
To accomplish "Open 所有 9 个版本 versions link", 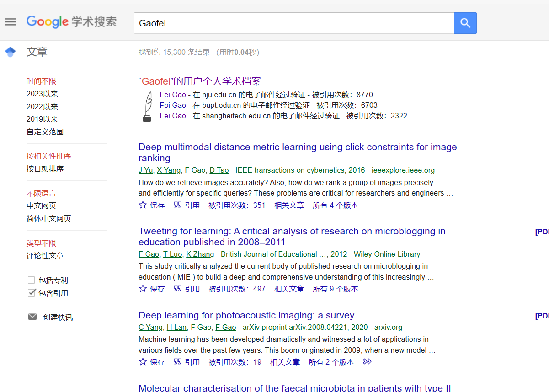I will [336, 289].
